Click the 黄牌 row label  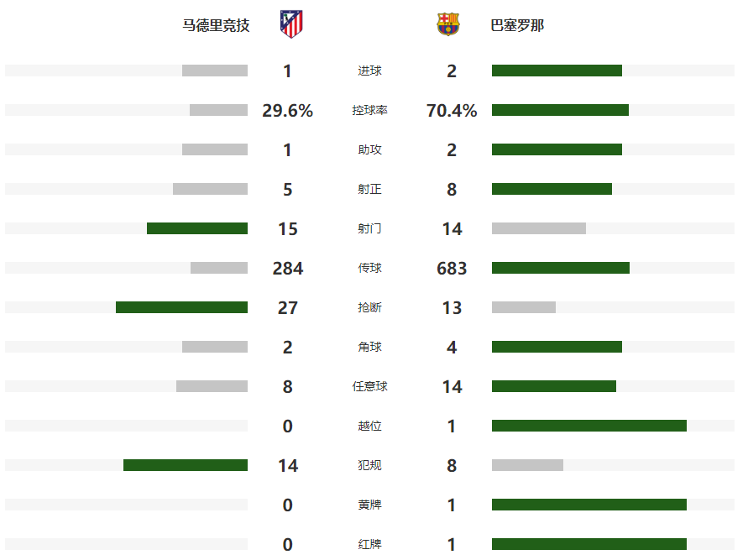369,505
